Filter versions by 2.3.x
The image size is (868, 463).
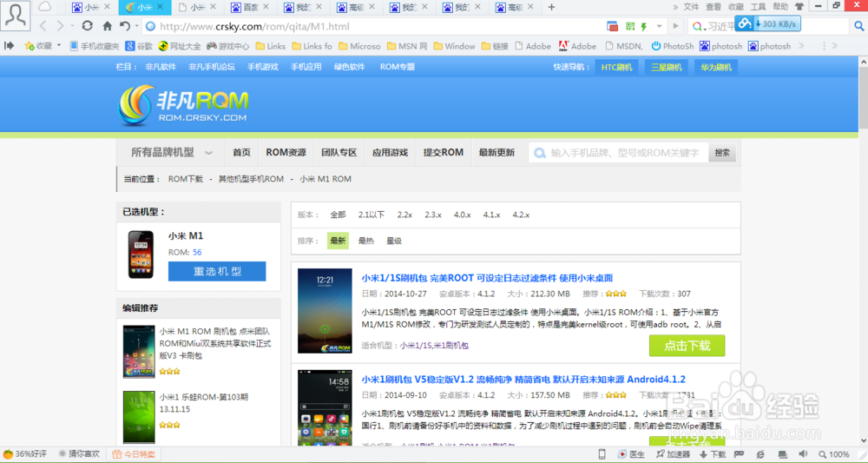(433, 215)
